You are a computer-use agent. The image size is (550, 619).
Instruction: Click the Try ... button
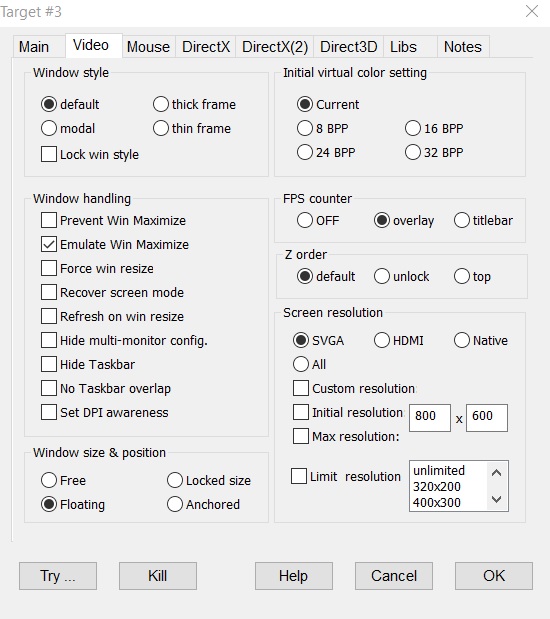coord(58,576)
